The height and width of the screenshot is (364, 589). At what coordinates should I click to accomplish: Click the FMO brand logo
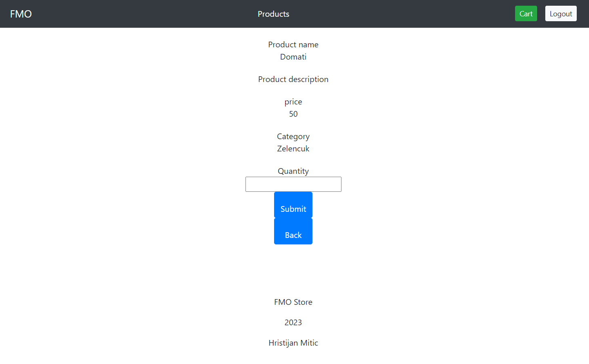[x=21, y=14]
